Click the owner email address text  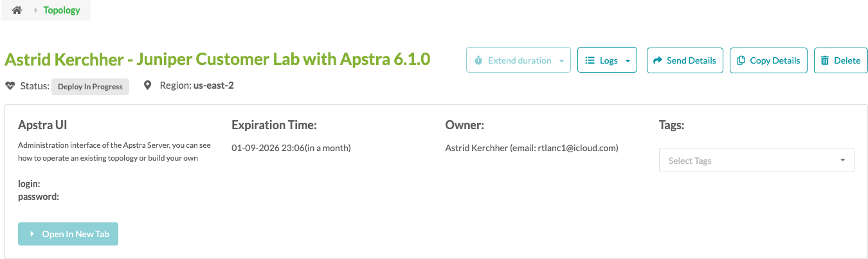pos(577,148)
